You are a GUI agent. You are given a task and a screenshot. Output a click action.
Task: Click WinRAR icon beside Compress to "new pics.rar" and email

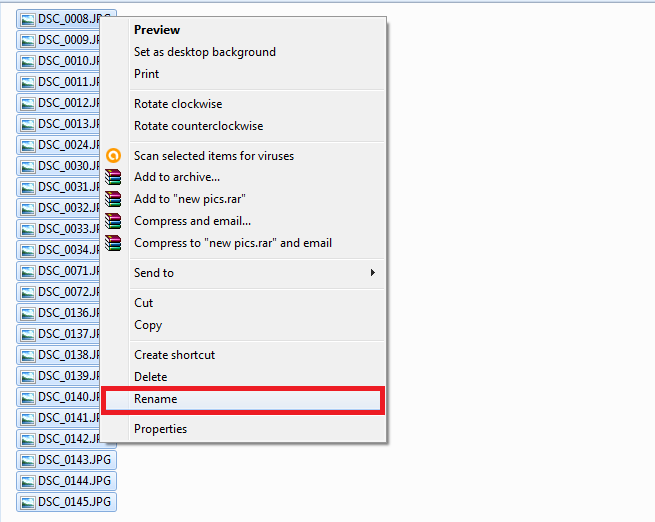(x=114, y=243)
